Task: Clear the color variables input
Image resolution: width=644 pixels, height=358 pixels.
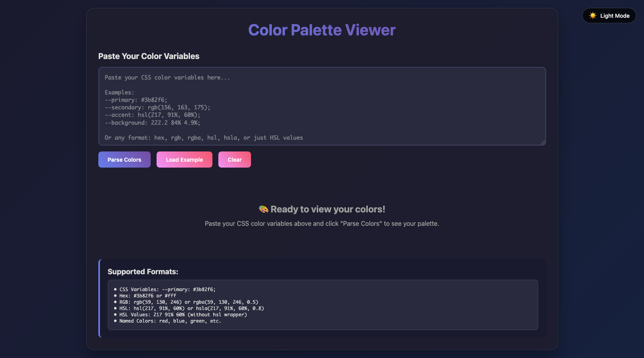Action: tap(234, 160)
